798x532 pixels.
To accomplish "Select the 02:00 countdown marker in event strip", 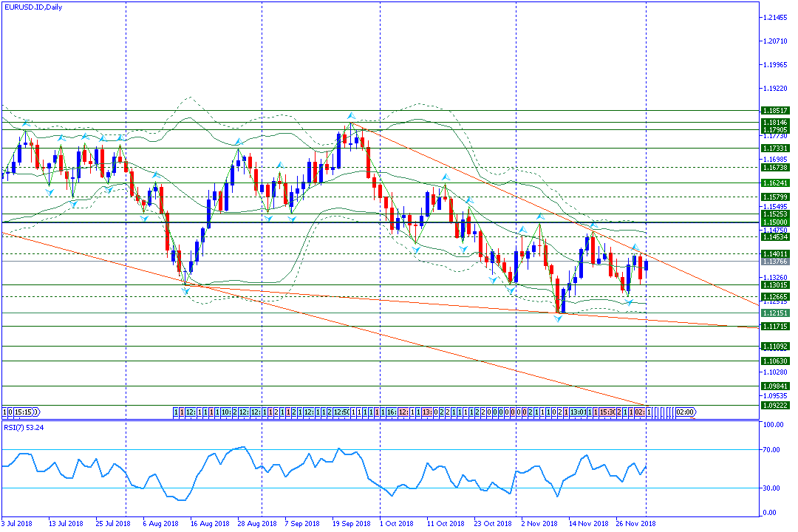I will tap(685, 412).
